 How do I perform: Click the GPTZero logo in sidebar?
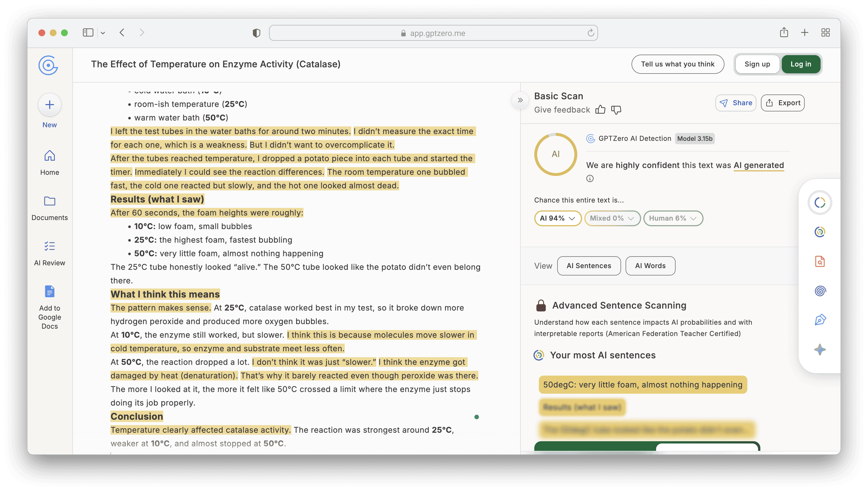click(49, 65)
